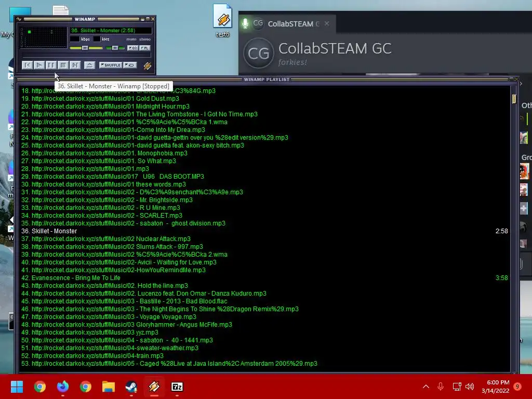Select playlist entry 43 Hold the line.mp3

click(x=264, y=286)
